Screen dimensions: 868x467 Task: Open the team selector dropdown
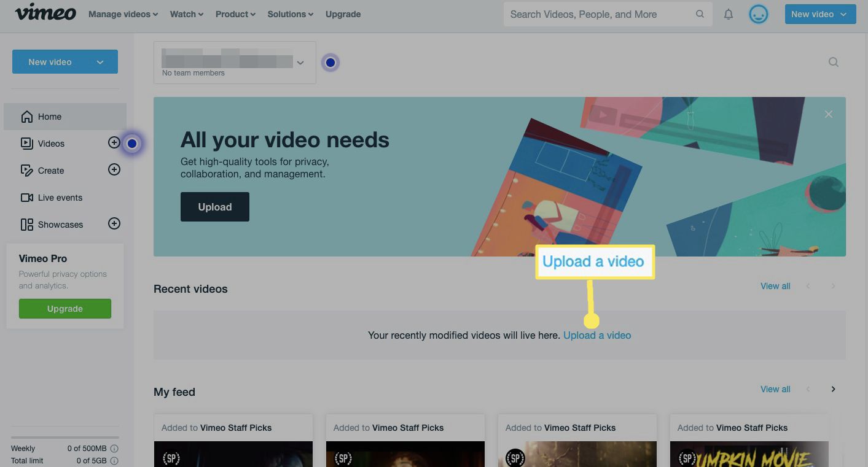tap(235, 63)
